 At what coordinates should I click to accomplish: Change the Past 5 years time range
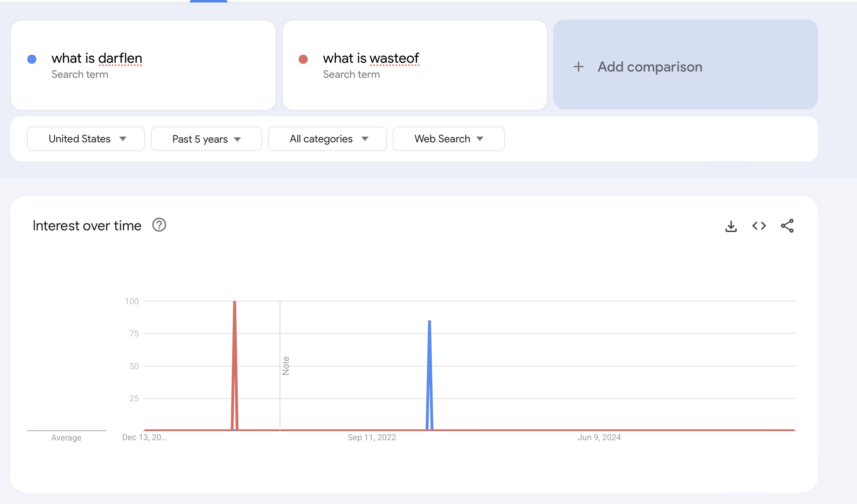click(206, 139)
